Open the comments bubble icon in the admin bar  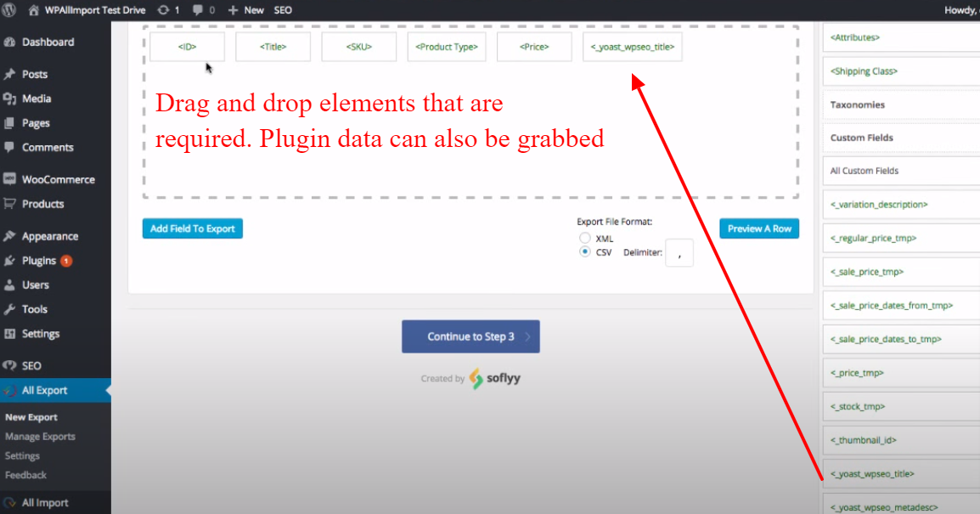[198, 10]
